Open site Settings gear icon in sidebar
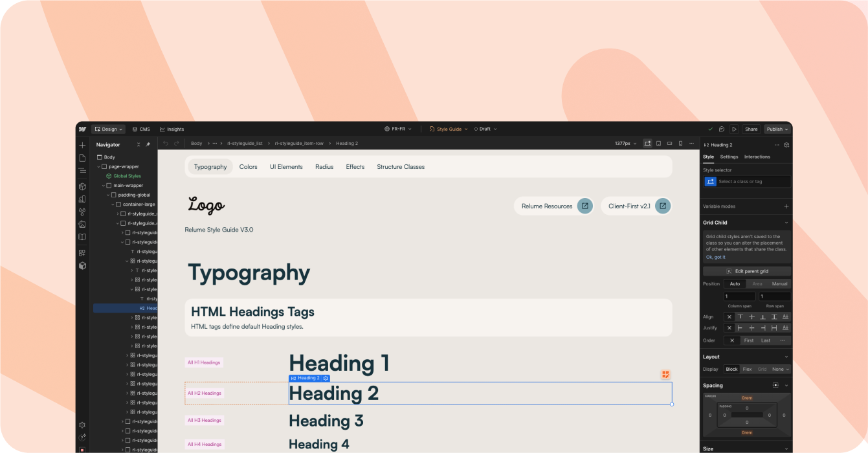The width and height of the screenshot is (868, 453). click(x=82, y=425)
